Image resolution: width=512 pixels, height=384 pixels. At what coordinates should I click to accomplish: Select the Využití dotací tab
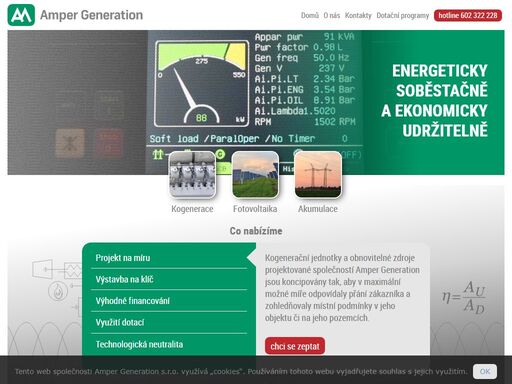(169, 323)
